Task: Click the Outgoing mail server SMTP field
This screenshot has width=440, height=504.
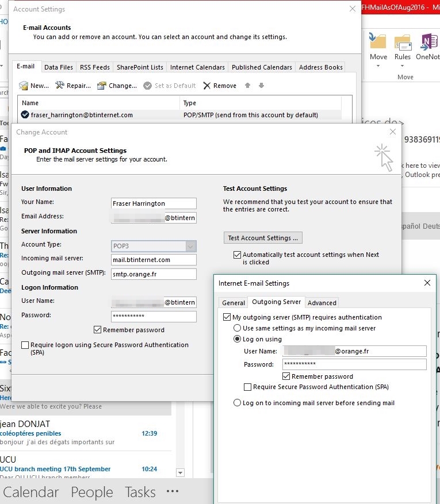Action: (154, 274)
